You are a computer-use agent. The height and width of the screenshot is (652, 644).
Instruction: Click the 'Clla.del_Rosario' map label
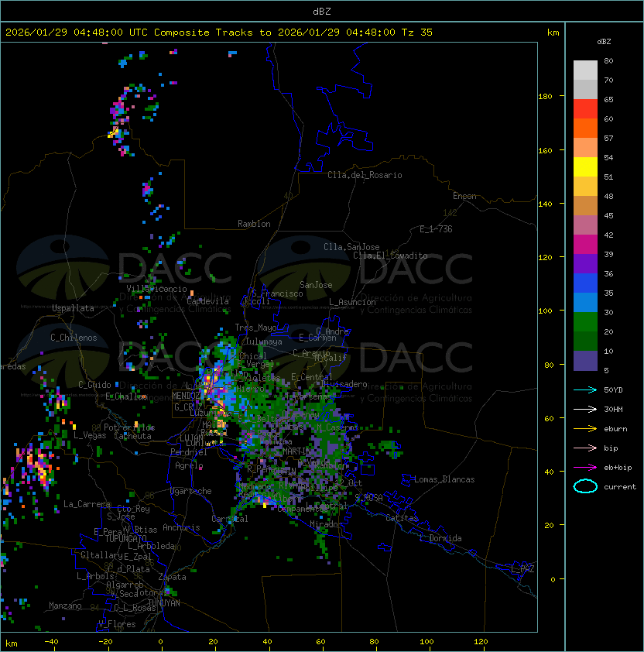tap(365, 175)
